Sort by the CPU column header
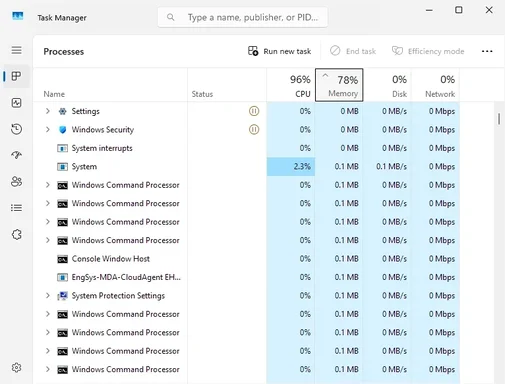The image size is (505, 384). pyautogui.click(x=291, y=85)
